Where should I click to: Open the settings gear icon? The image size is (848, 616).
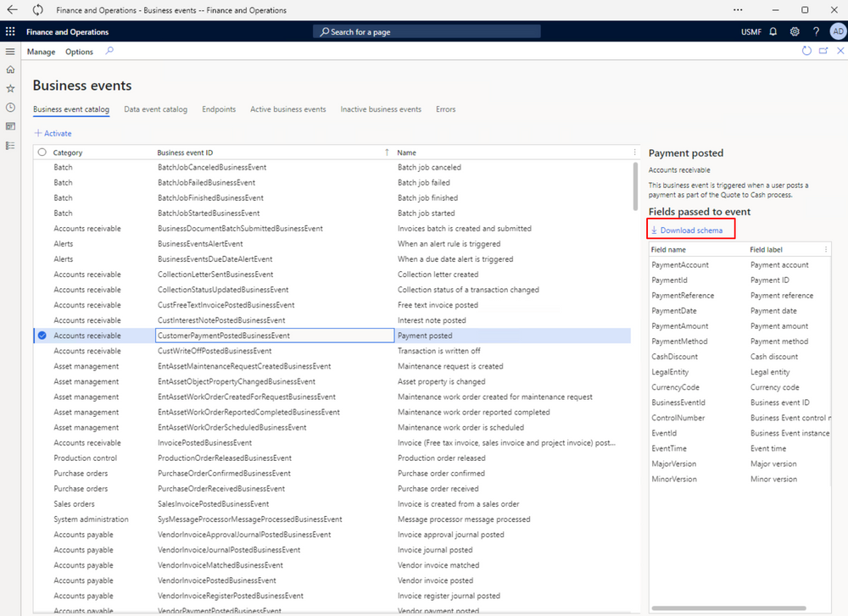pyautogui.click(x=795, y=31)
